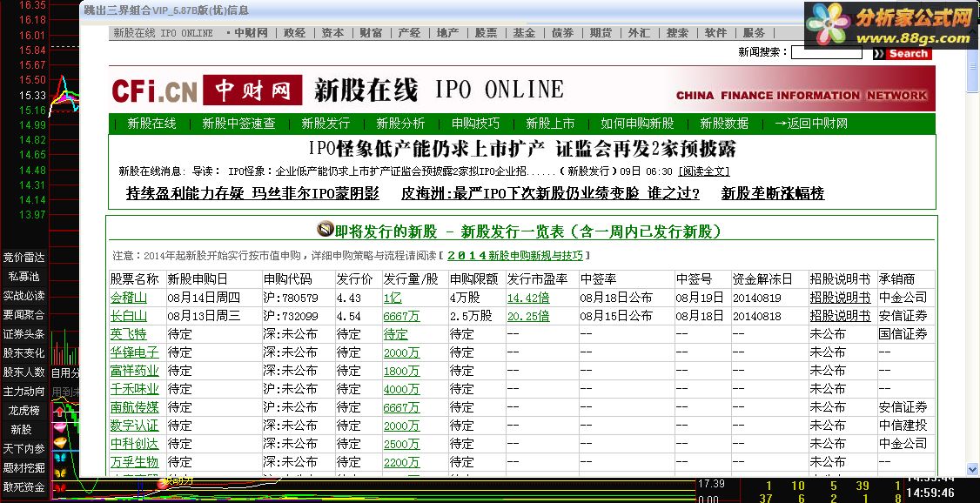Select 新股上市 in the green navigation bar
980x503 pixels.
[550, 124]
